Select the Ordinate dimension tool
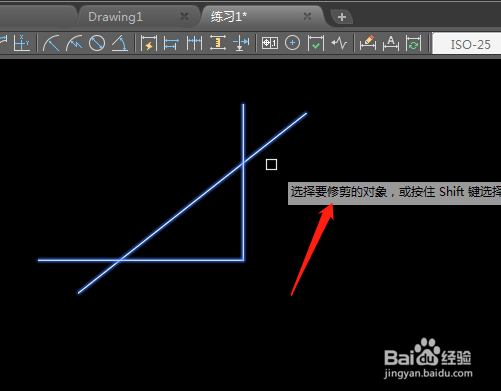 (x=21, y=43)
